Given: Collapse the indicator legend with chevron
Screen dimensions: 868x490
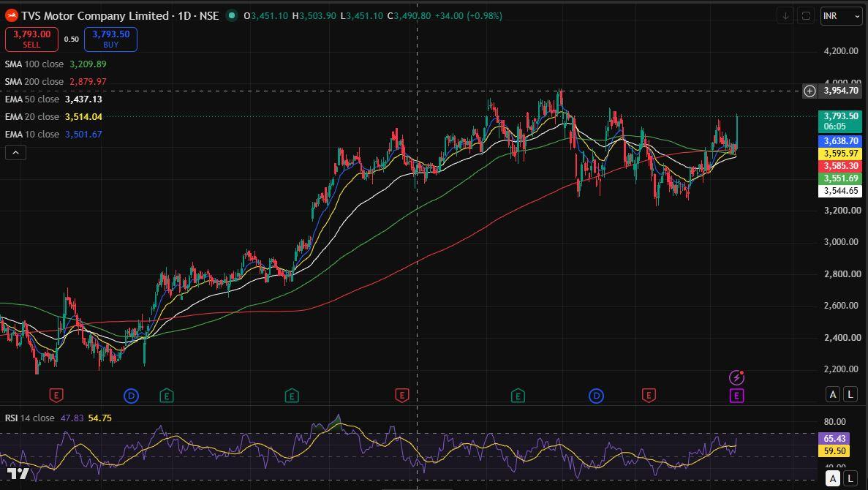Looking at the screenshot, I should coord(15,152).
